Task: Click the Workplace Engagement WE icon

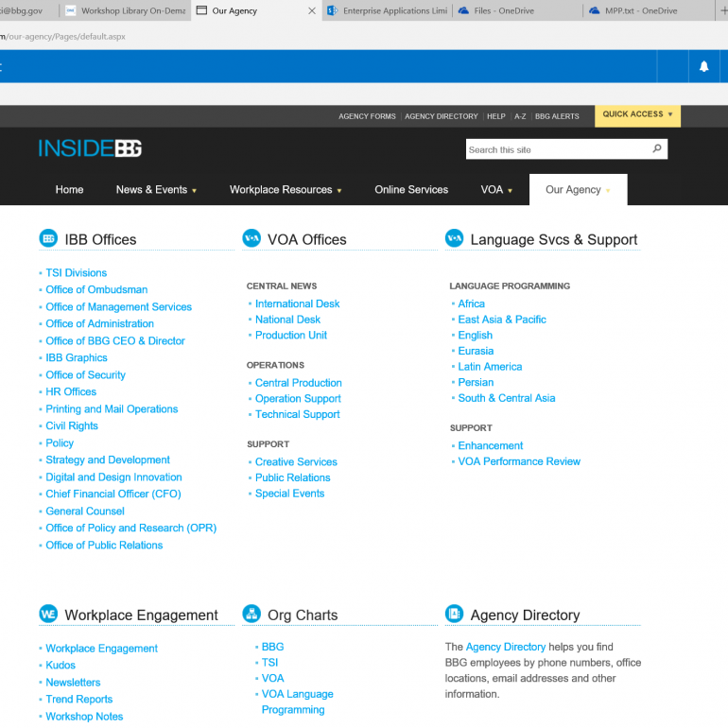Action: (48, 614)
